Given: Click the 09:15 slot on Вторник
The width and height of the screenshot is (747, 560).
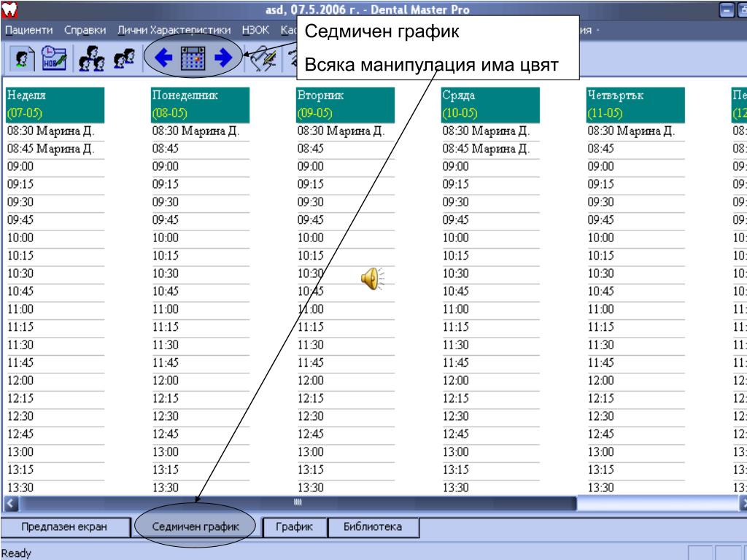Looking at the screenshot, I should point(345,184).
